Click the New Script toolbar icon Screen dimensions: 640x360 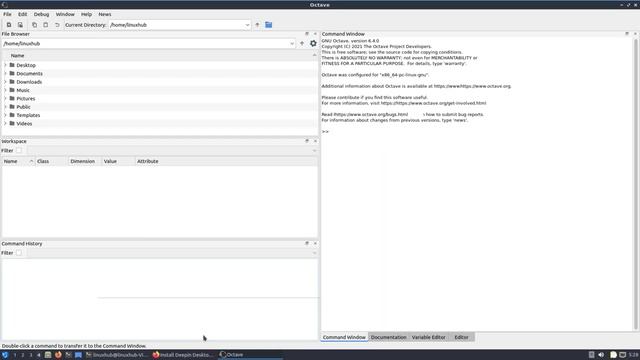(9, 25)
